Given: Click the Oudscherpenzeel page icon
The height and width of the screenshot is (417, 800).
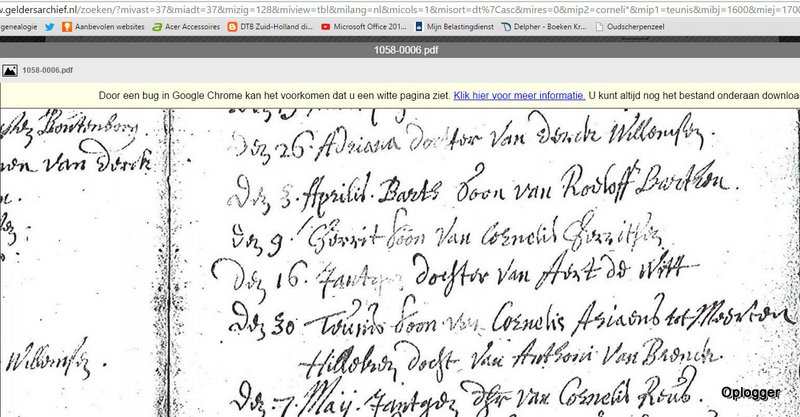Looking at the screenshot, I should coord(599,27).
